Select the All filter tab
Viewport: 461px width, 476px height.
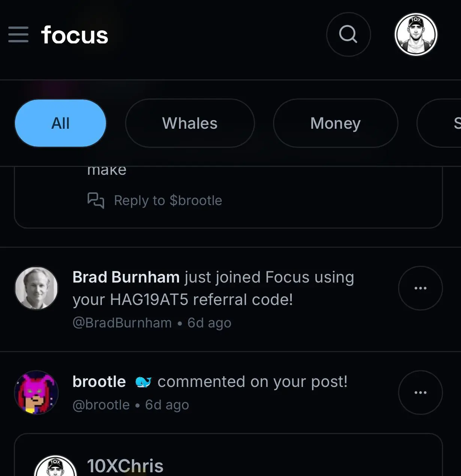coord(60,123)
